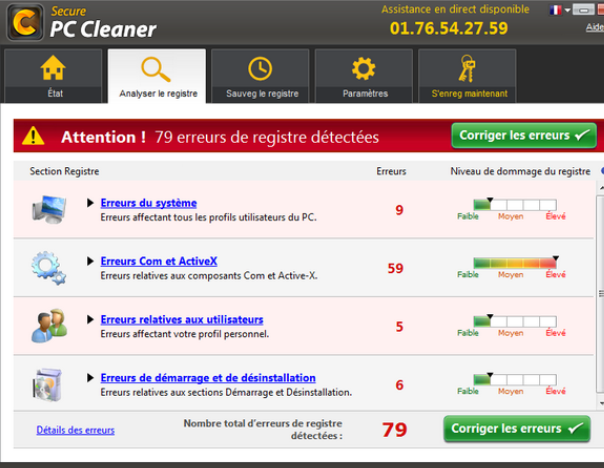Click the error count 5
The width and height of the screenshot is (604, 468).
click(x=399, y=327)
